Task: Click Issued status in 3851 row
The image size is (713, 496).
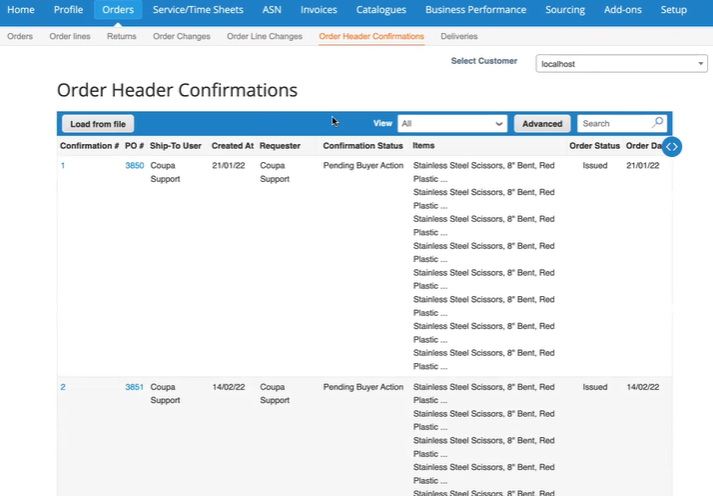Action: pos(595,387)
